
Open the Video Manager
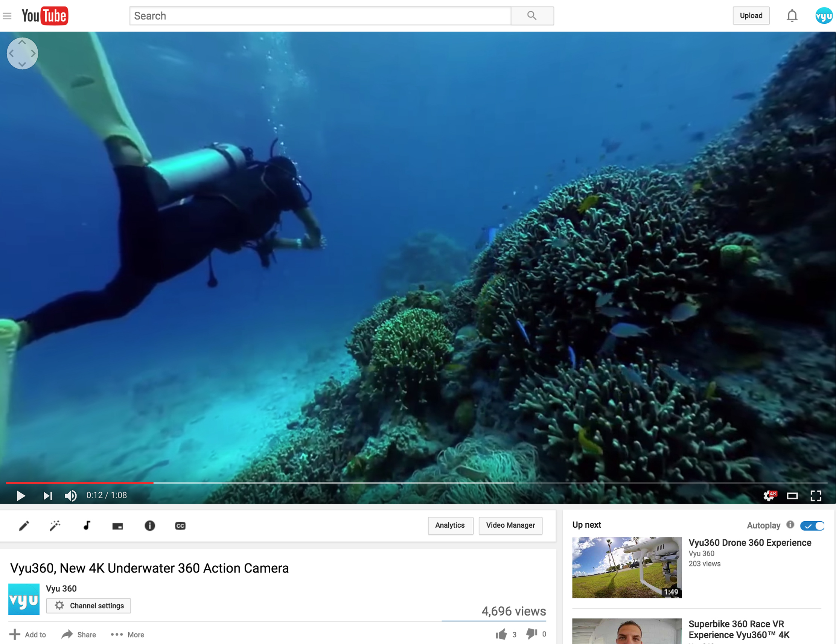click(x=511, y=525)
